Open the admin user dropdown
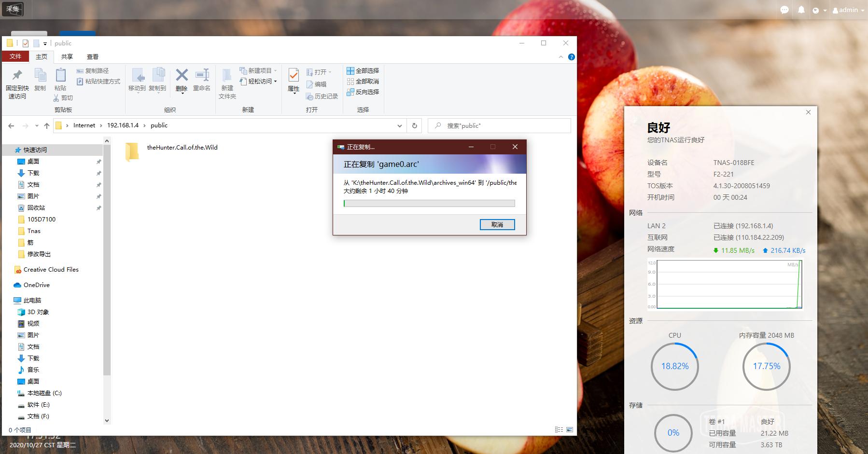 848,10
